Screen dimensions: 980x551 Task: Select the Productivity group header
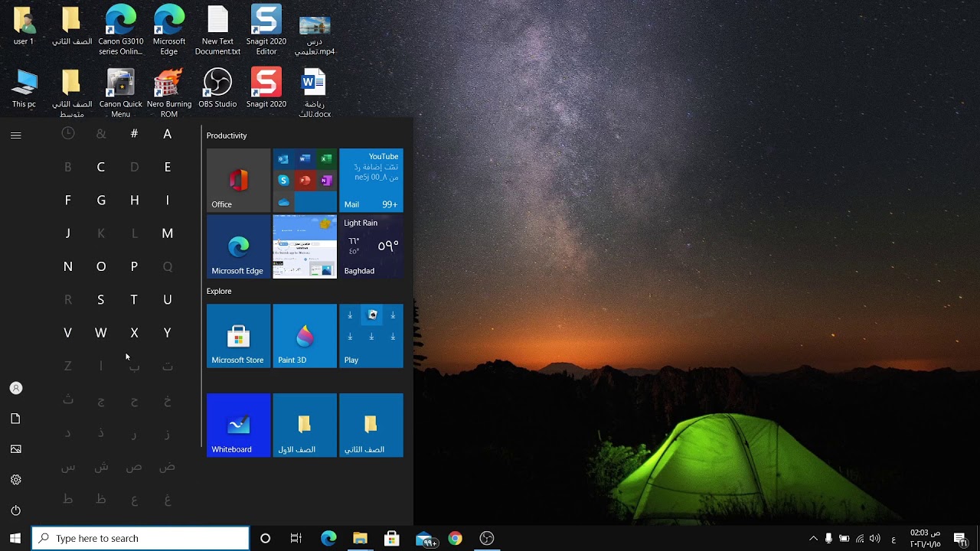point(227,135)
